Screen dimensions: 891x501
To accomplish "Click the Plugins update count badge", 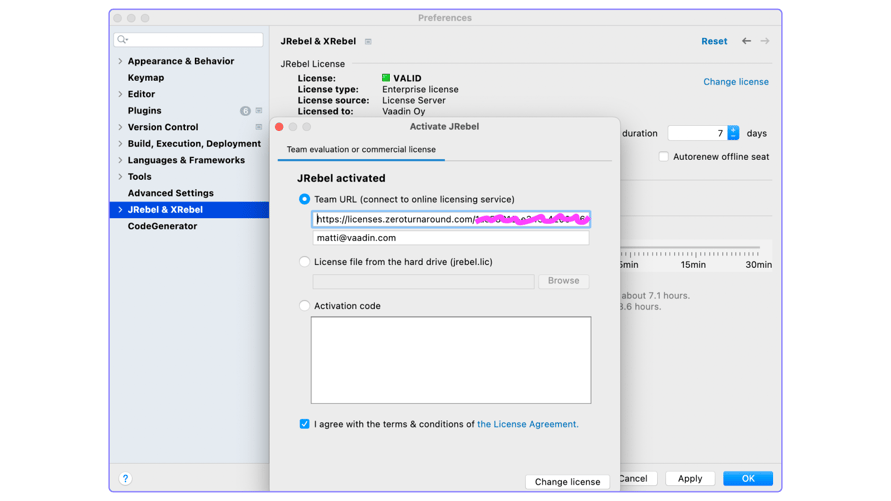I will click(x=245, y=111).
